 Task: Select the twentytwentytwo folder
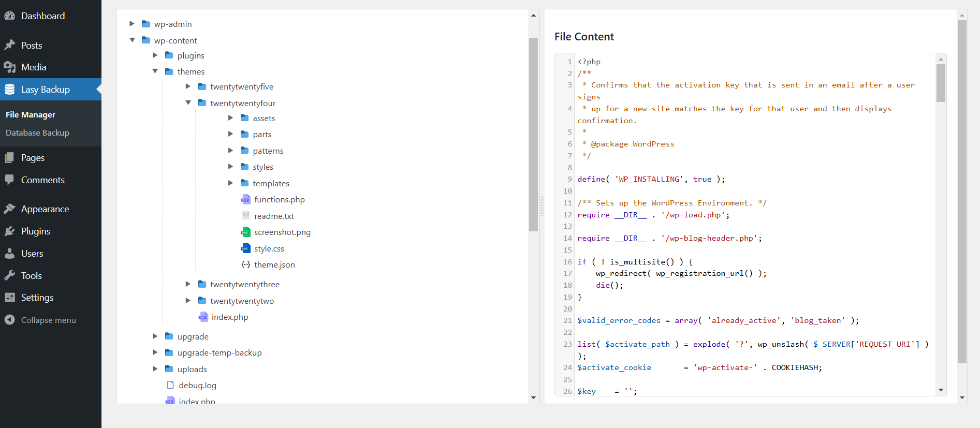[x=242, y=301]
